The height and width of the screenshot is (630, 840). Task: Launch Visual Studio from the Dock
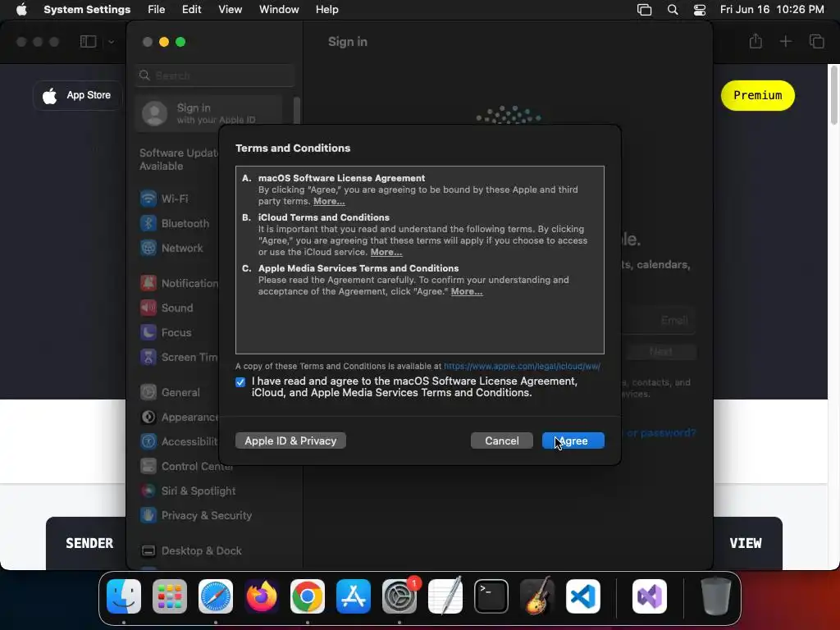[650, 596]
